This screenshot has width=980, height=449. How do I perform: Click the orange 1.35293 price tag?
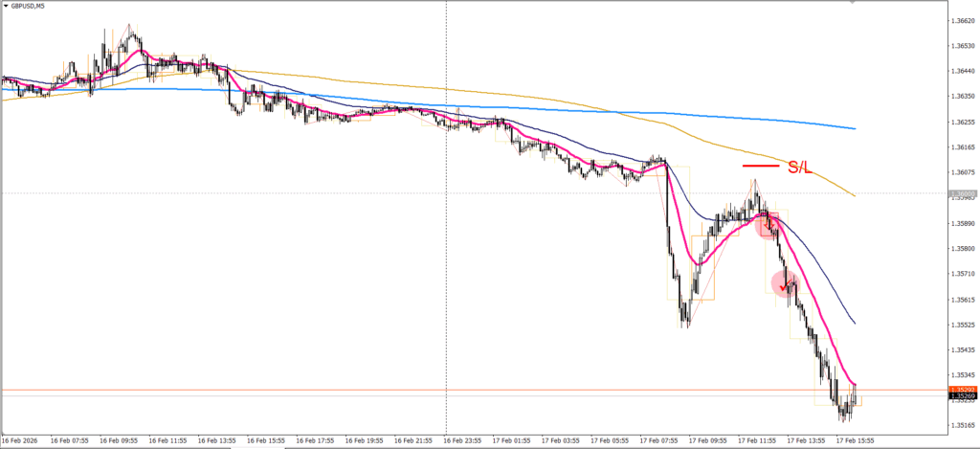pos(963,389)
